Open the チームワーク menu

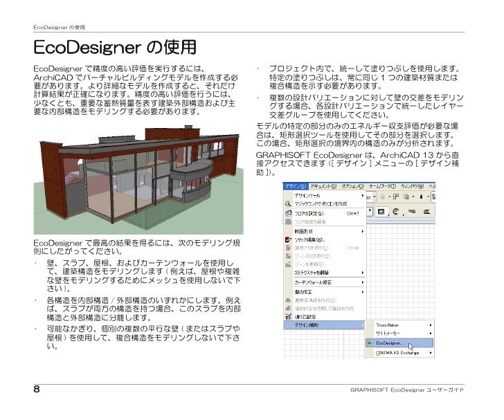pos(382,186)
